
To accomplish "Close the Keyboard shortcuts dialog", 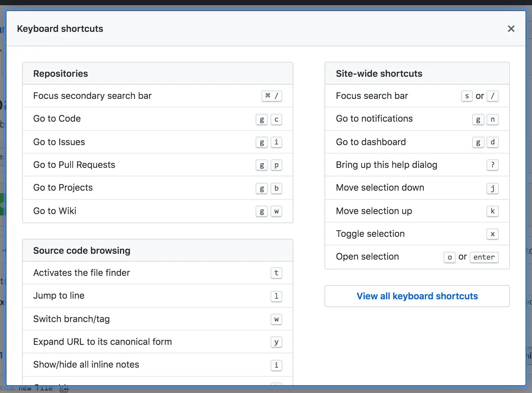I will [x=511, y=29].
